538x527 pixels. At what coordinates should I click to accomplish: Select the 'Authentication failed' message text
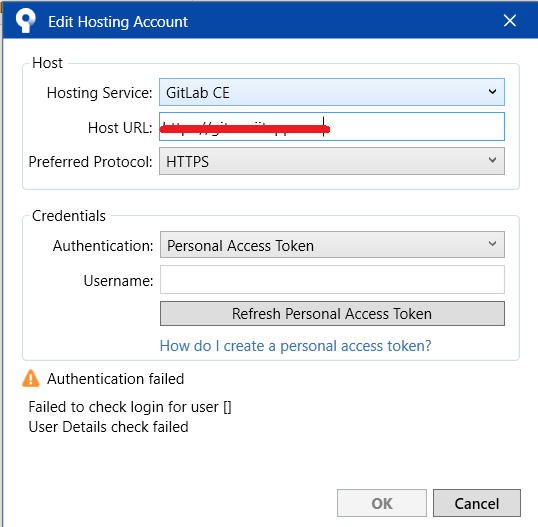116,379
